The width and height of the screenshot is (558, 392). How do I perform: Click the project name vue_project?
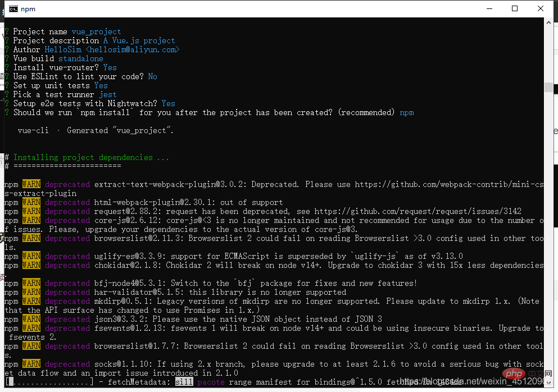[97, 31]
